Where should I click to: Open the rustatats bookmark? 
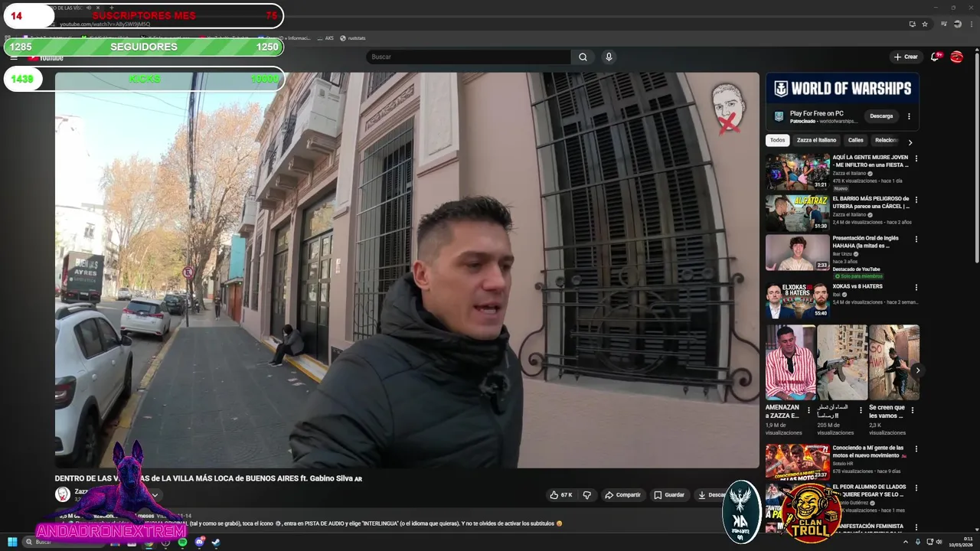353,37
